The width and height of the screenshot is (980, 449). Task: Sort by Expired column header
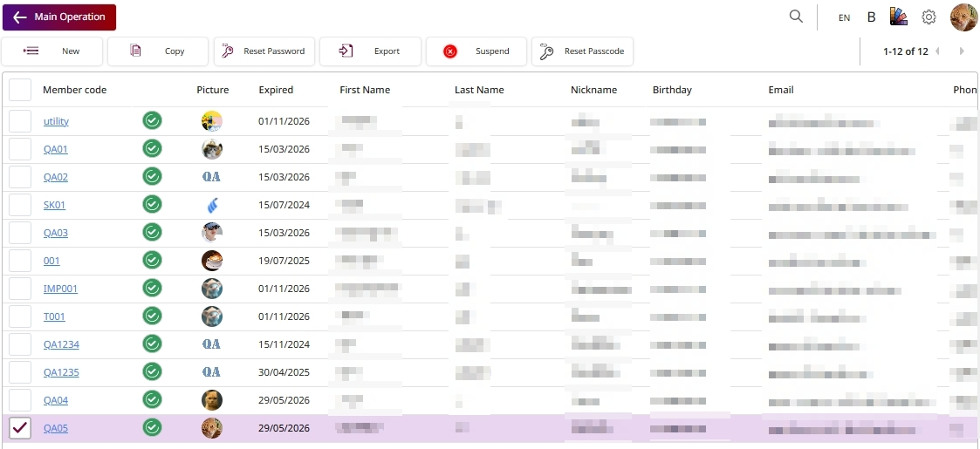(x=276, y=90)
